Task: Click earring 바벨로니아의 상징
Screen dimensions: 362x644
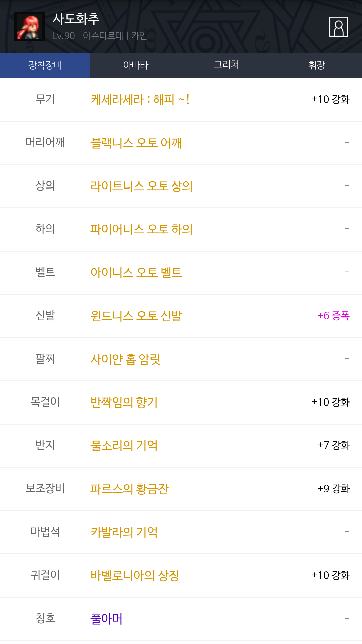Action: point(135,576)
